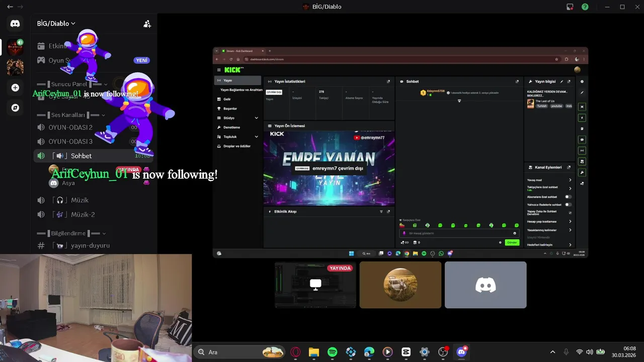644x362 pixels.
Task: Select the YAYINDA stream thumbnail tile
Action: pos(315,285)
